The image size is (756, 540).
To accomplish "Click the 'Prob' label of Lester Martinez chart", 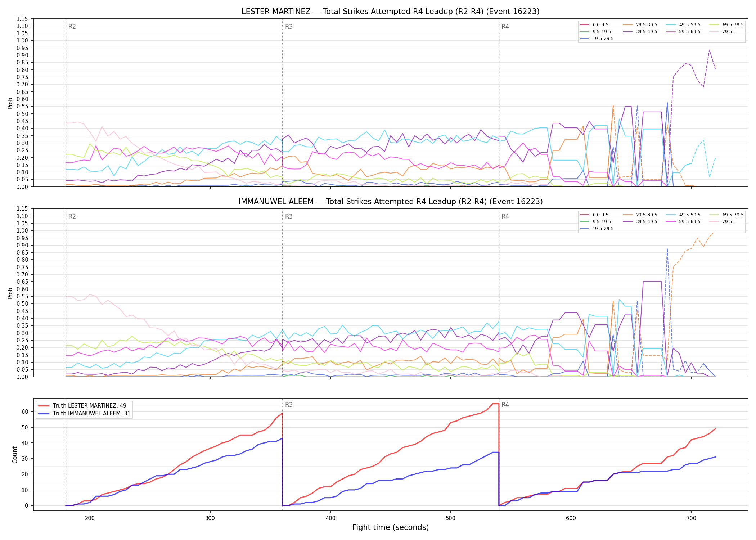I will [10, 103].
